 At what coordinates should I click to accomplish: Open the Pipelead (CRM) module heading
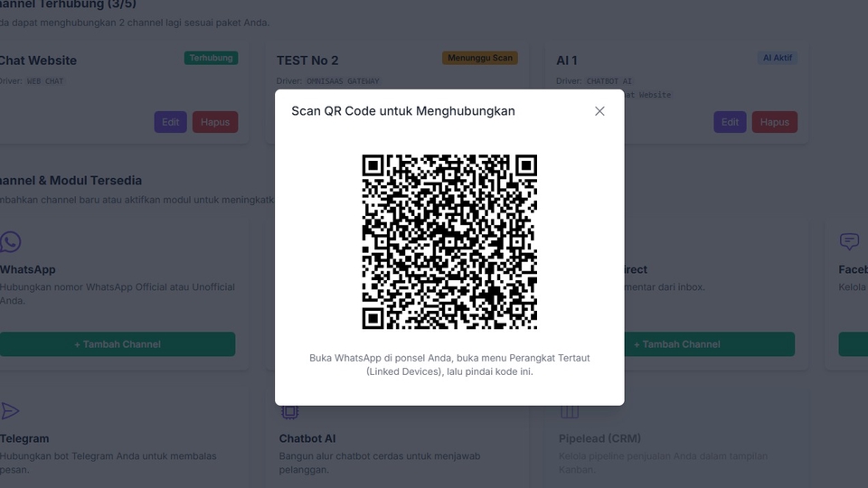pyautogui.click(x=599, y=438)
